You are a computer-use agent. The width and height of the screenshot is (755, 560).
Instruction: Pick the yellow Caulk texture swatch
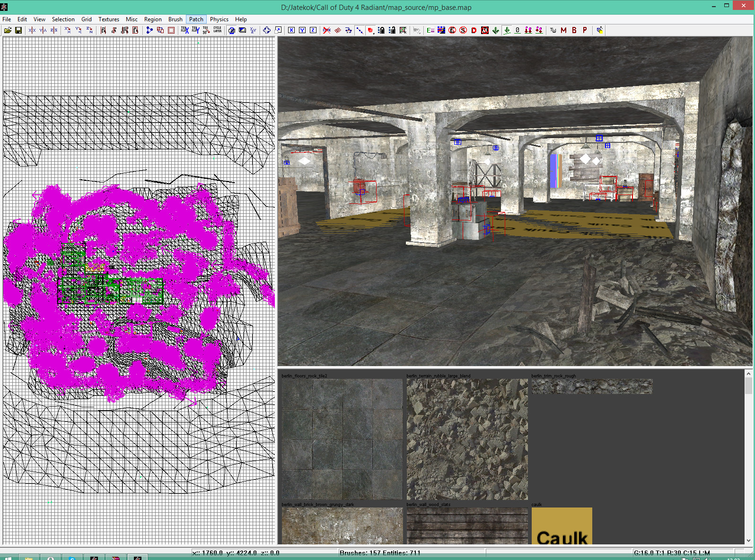(562, 525)
